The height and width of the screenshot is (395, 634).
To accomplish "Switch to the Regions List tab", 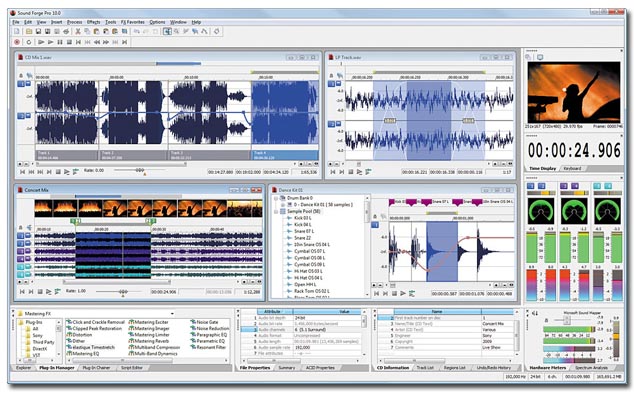I will coord(454,368).
